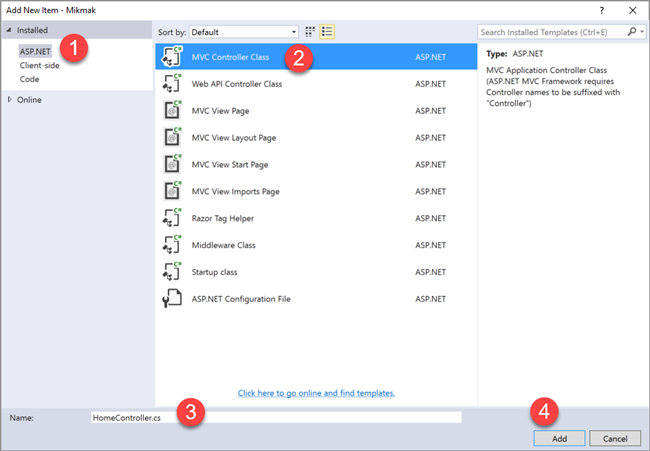
Task: Select the Online category label
Action: [x=29, y=100]
